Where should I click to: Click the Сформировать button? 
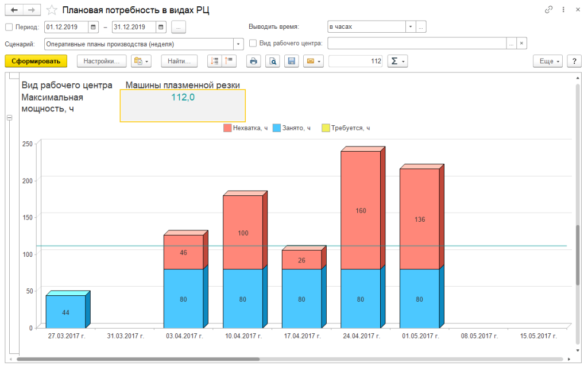pos(36,61)
